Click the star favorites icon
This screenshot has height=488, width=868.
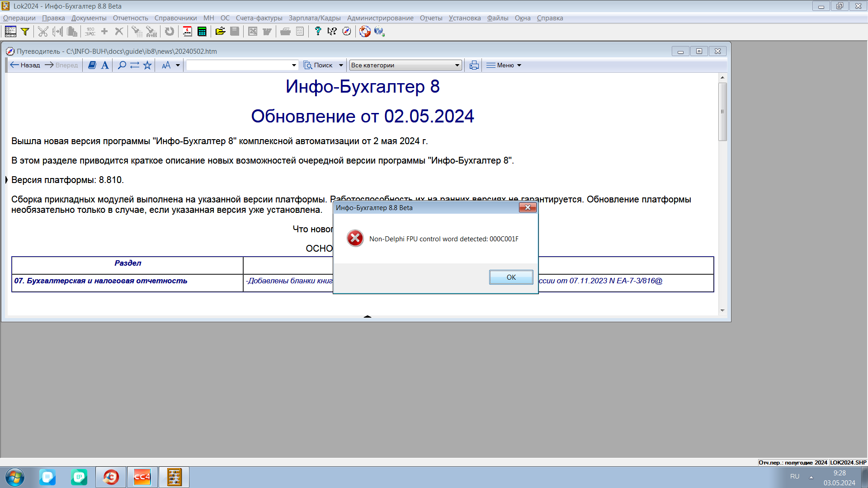[147, 65]
